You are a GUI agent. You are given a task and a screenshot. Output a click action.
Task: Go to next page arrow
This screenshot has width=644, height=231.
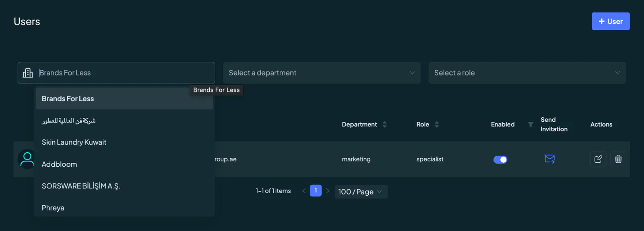pos(328,191)
